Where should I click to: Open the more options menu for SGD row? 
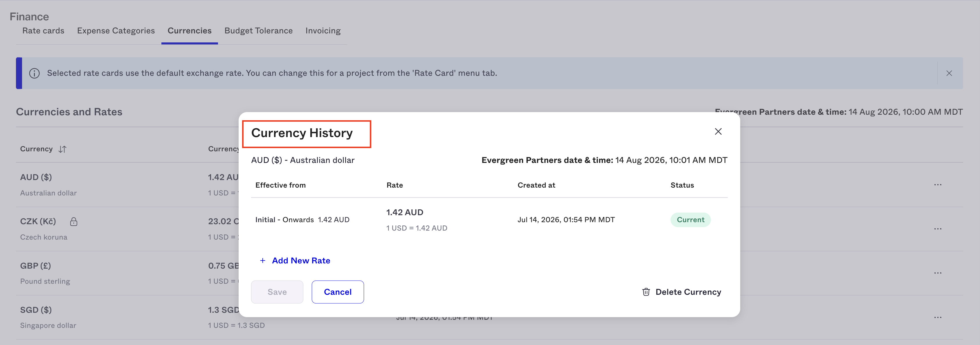pyautogui.click(x=937, y=317)
